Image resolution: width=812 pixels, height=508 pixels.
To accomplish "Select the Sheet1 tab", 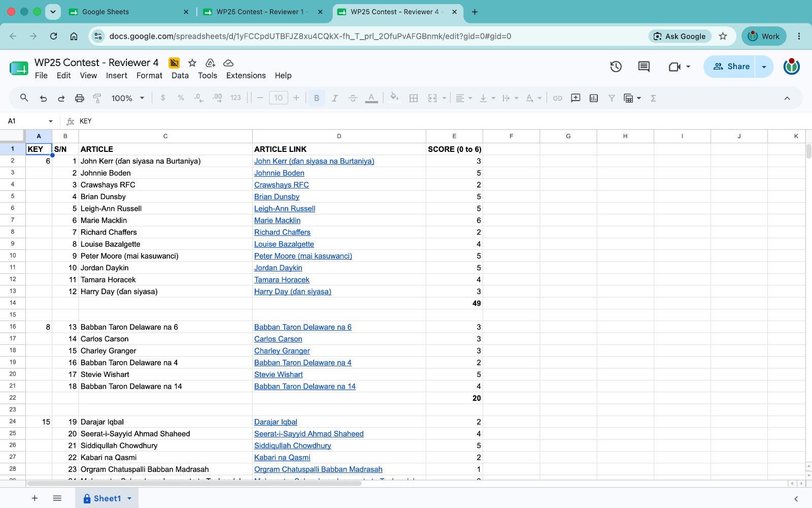I will 107,498.
